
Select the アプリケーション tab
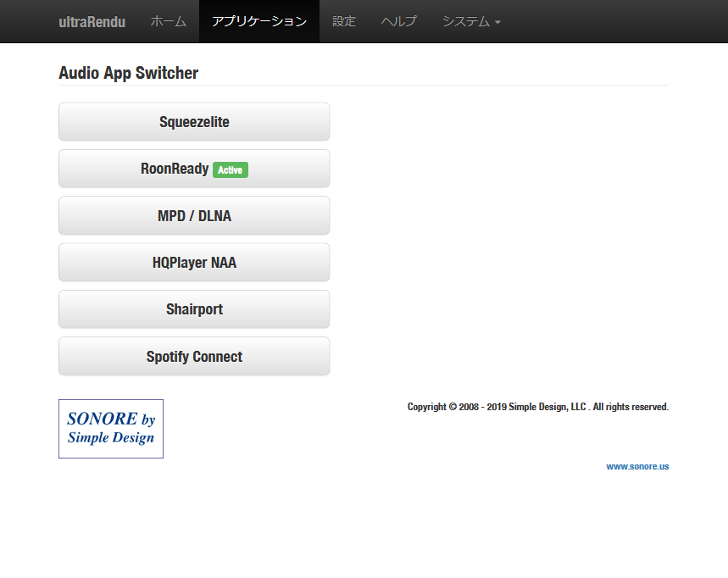click(259, 22)
